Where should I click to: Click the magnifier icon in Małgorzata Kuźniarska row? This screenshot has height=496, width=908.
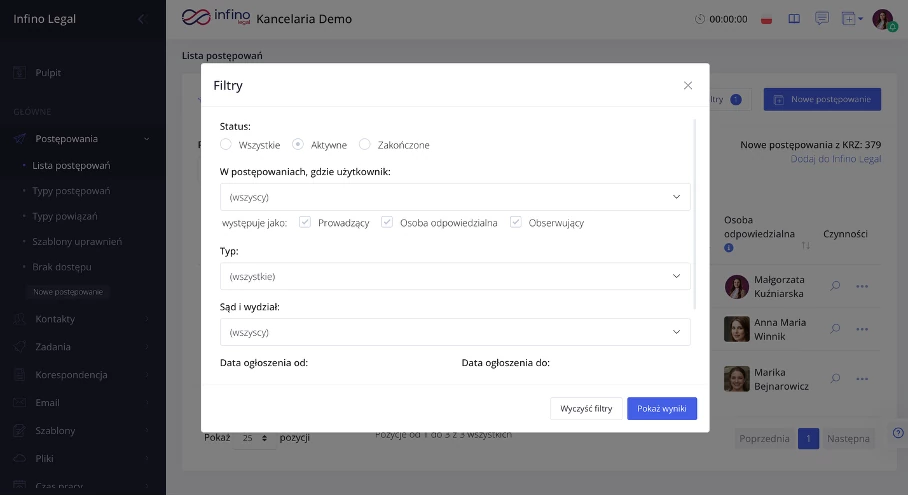[835, 286]
